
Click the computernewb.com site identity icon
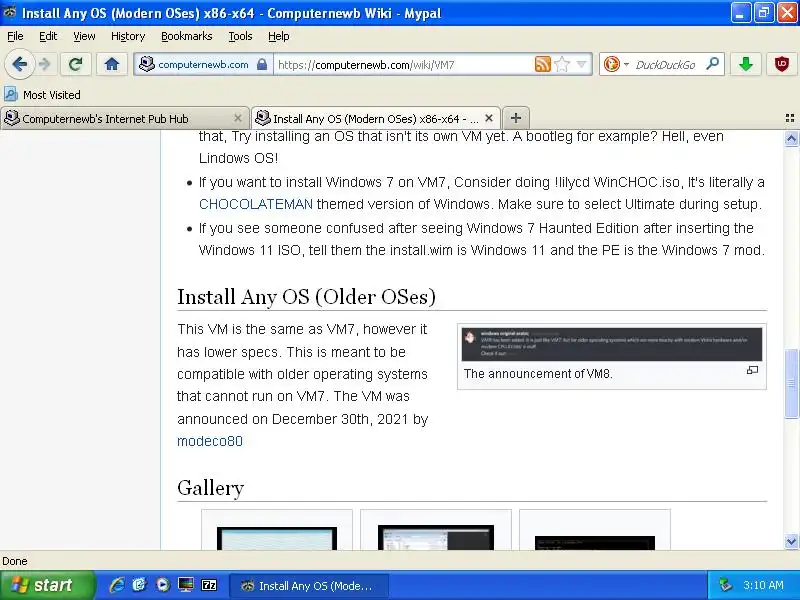point(147,64)
